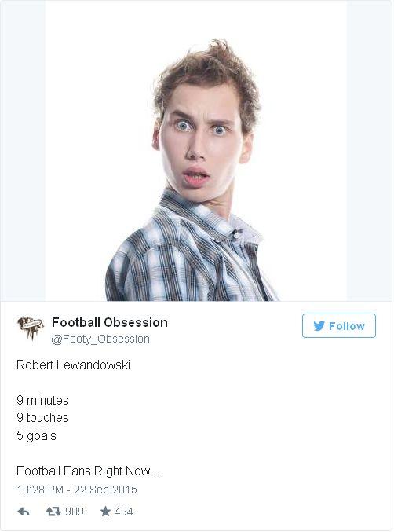This screenshot has width=394, height=532.
Task: Favorite the tweet with the star icon
Action: coord(105,512)
